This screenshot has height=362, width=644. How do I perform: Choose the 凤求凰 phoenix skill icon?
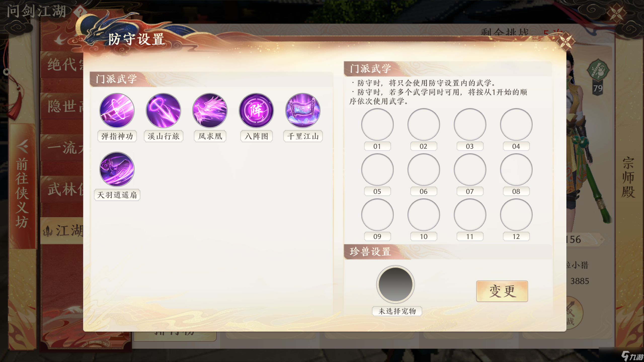[x=210, y=111]
